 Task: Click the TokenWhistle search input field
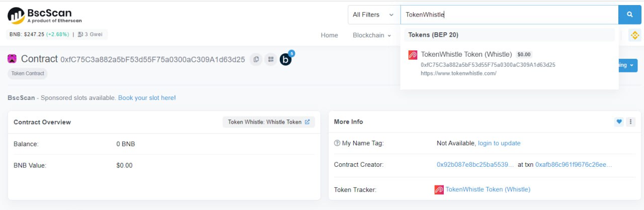point(509,15)
